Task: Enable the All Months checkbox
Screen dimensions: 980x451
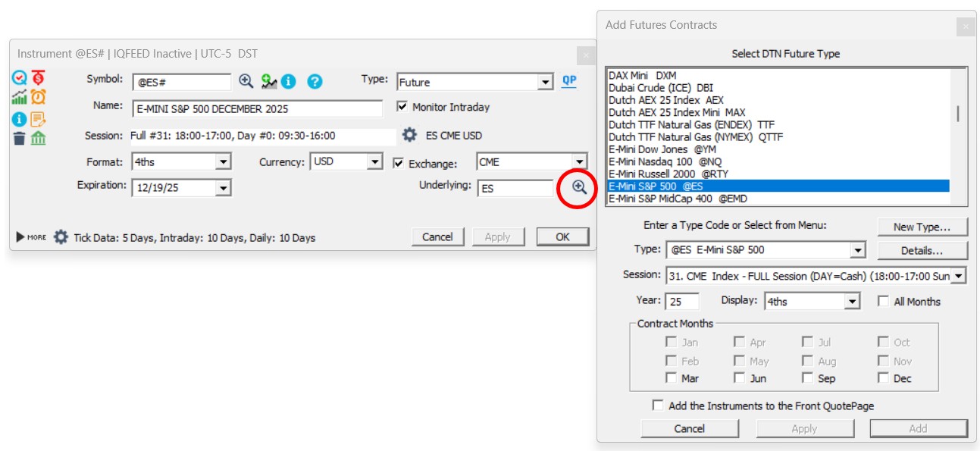Action: 883,301
